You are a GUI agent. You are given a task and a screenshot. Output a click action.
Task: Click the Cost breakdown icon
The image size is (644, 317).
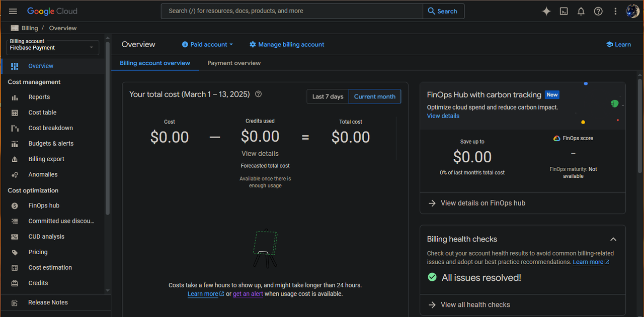(x=15, y=128)
